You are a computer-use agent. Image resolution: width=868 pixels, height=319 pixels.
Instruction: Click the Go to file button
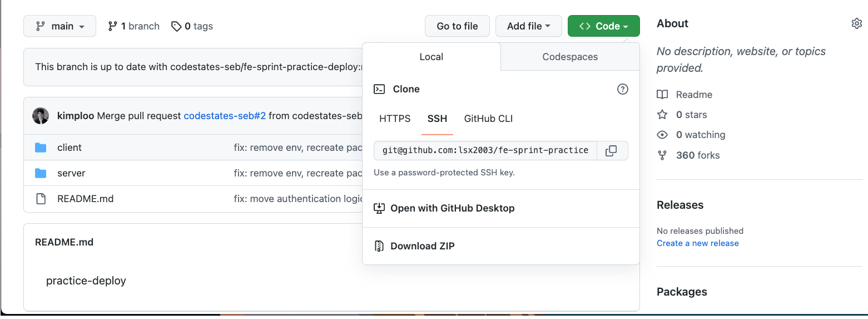click(457, 26)
